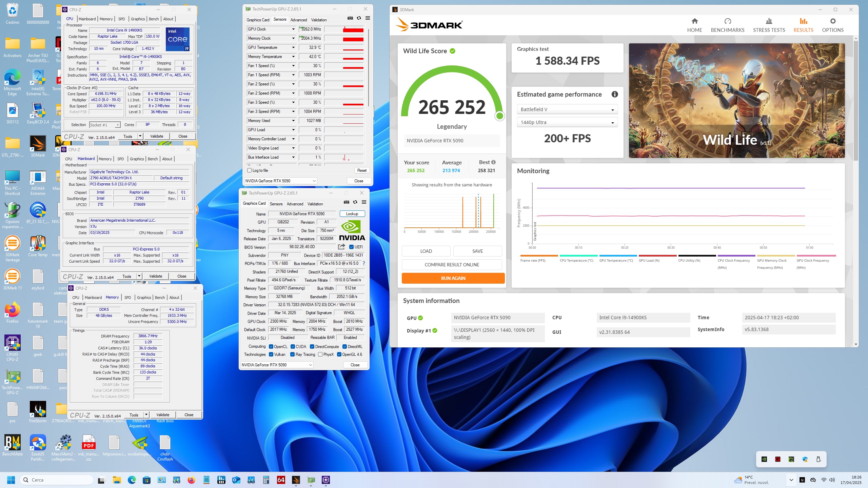The width and height of the screenshot is (868, 488).
Task: Expand GPU Clock sensor dropdown
Action: tap(293, 29)
